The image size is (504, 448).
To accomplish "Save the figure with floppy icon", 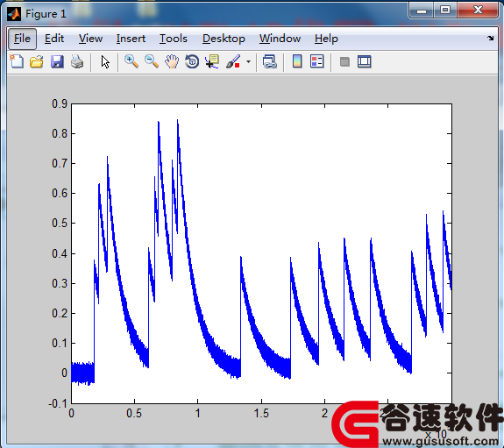I will click(x=57, y=61).
